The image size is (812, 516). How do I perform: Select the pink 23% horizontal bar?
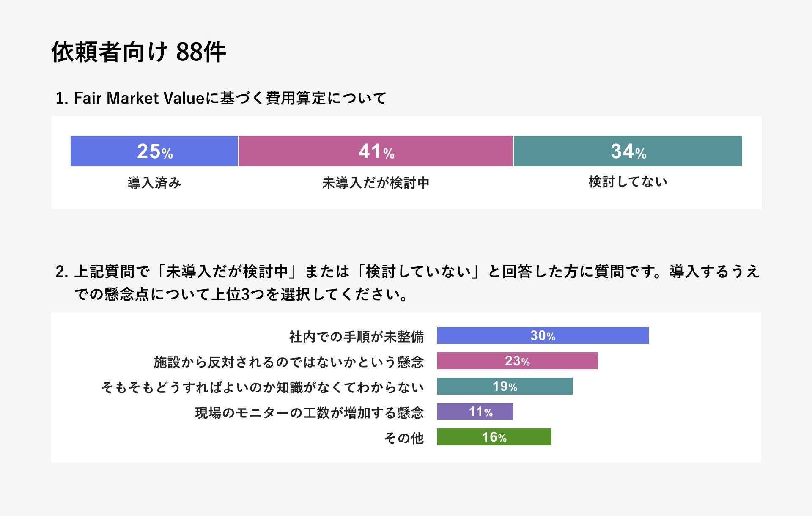click(x=517, y=361)
